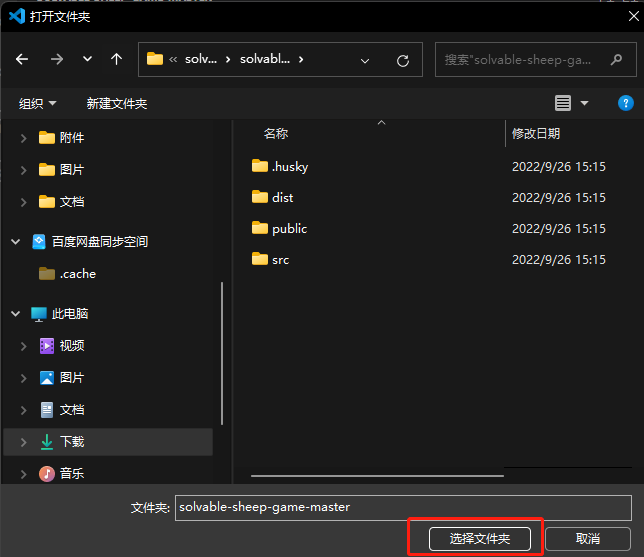
Task: Click the 文件夹 name input field
Action: pyautogui.click(x=403, y=508)
